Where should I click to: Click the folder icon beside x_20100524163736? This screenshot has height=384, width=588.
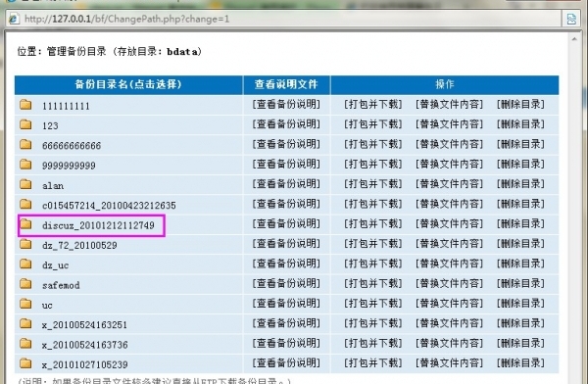pyautogui.click(x=25, y=343)
